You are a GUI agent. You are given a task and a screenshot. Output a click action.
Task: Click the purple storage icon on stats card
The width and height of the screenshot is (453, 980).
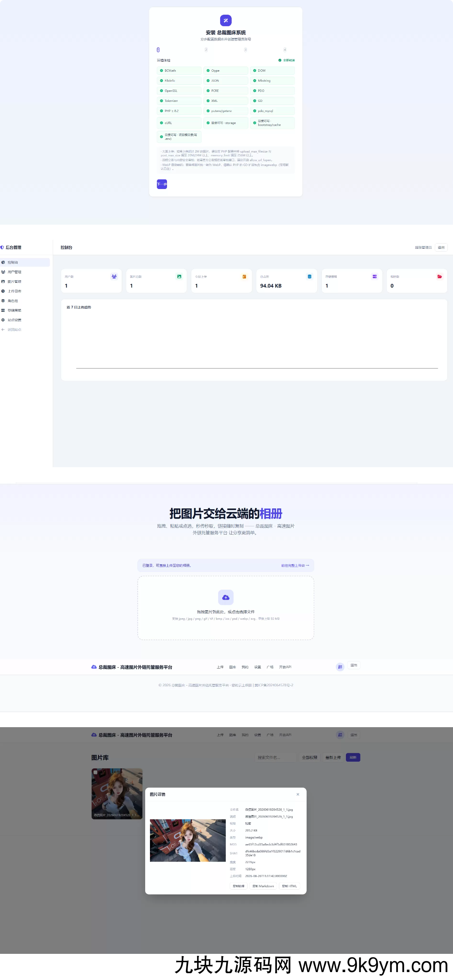point(374,277)
